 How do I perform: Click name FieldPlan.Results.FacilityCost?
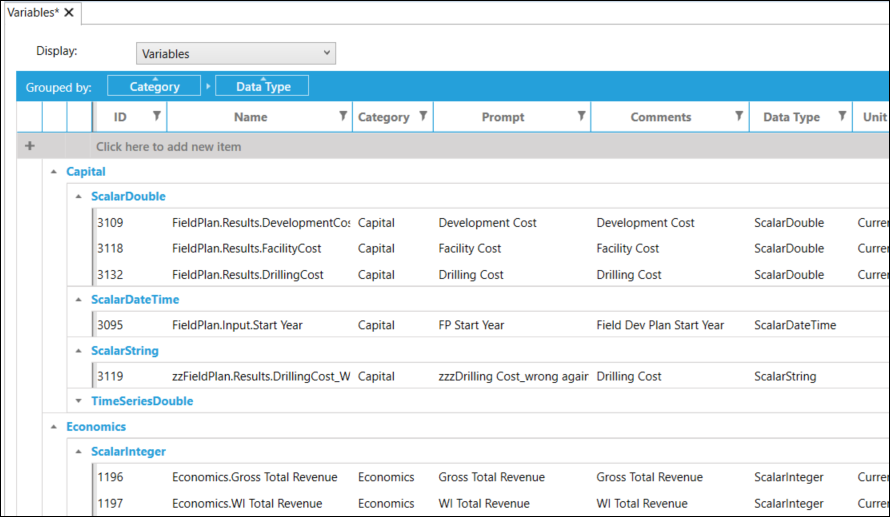[x=246, y=249]
